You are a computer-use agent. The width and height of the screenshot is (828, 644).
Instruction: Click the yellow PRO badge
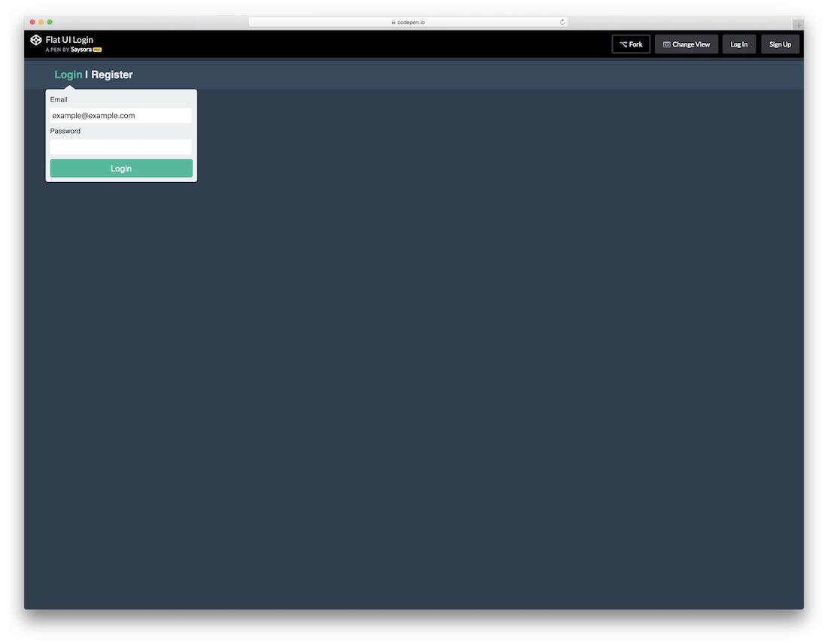[x=97, y=50]
